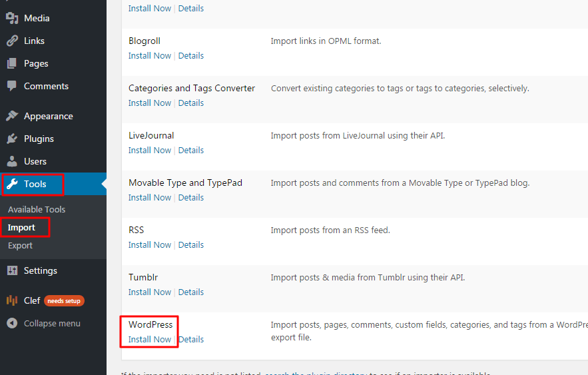588x375 pixels.
Task: Click the Settings sliders icon
Action: click(12, 270)
